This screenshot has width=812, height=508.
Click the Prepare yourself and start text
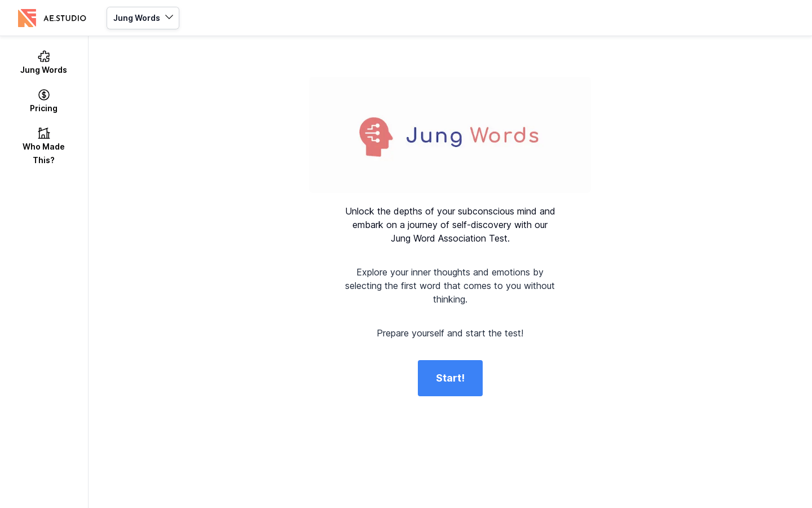pyautogui.click(x=450, y=333)
